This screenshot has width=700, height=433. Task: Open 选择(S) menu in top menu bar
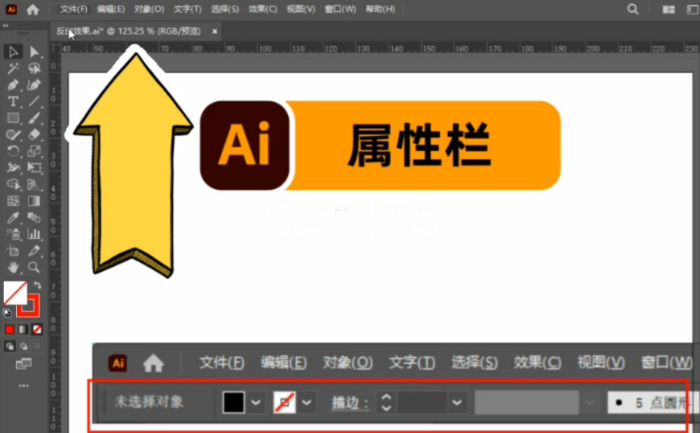[225, 9]
